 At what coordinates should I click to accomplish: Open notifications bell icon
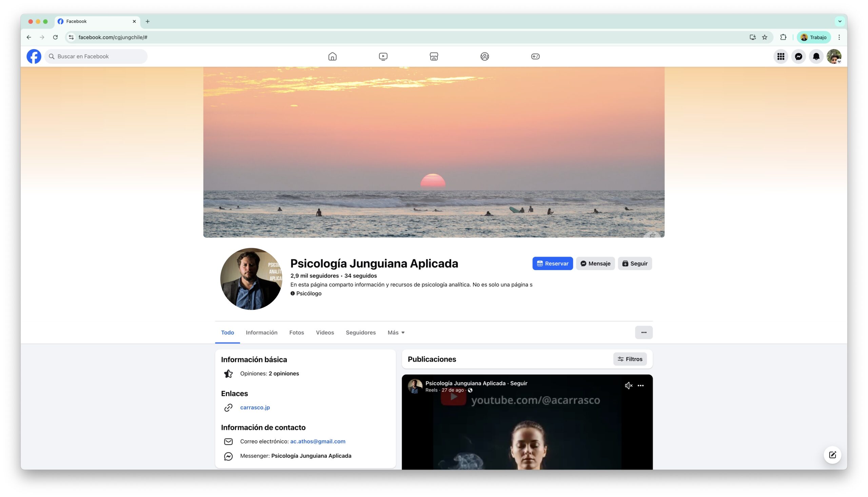point(816,56)
